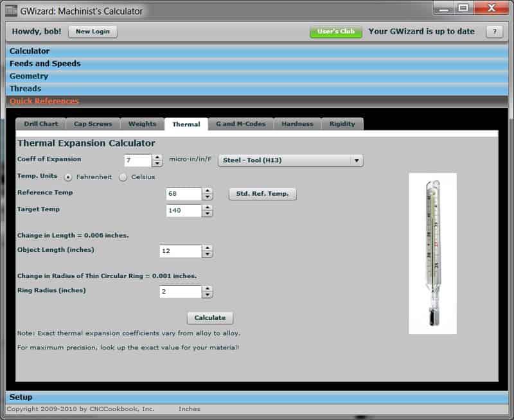Viewport: 514px width, 420px height.
Task: Expand the Feeds and Speeds section
Action: pyautogui.click(x=44, y=64)
